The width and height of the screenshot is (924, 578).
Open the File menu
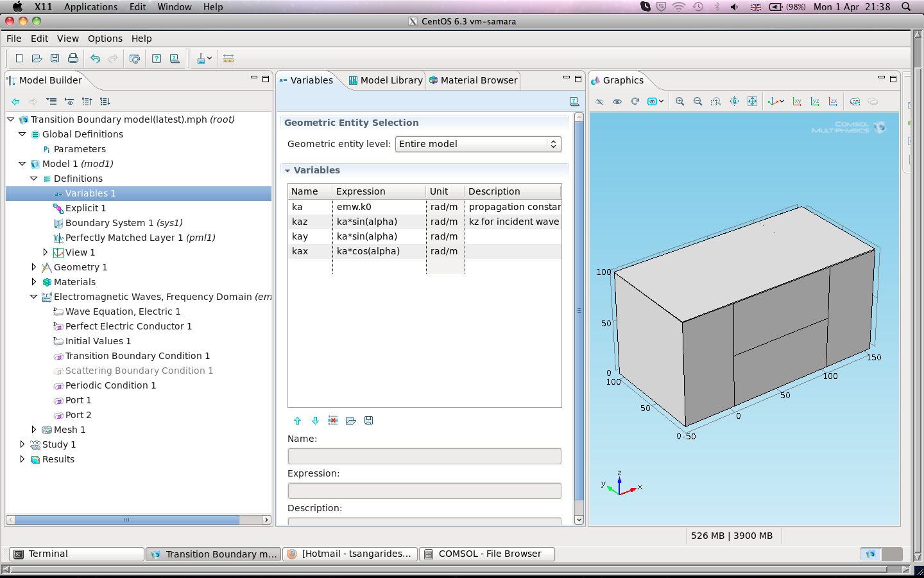(x=14, y=39)
